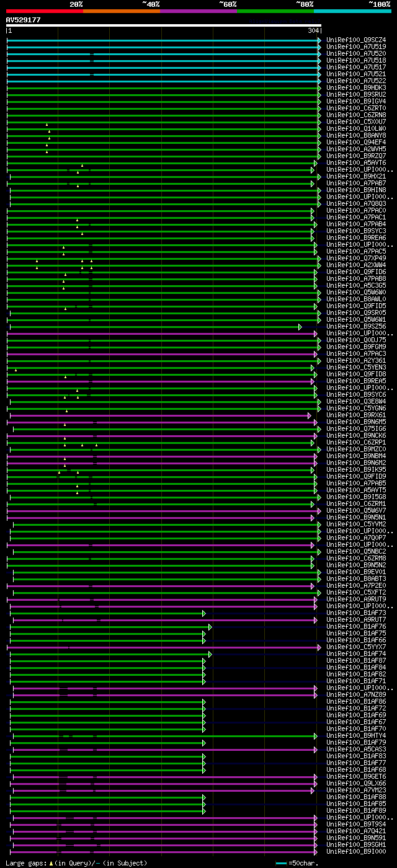Select label UniRef100_B8ABT3
This screenshot has height=868, width=397.
(x=356, y=578)
